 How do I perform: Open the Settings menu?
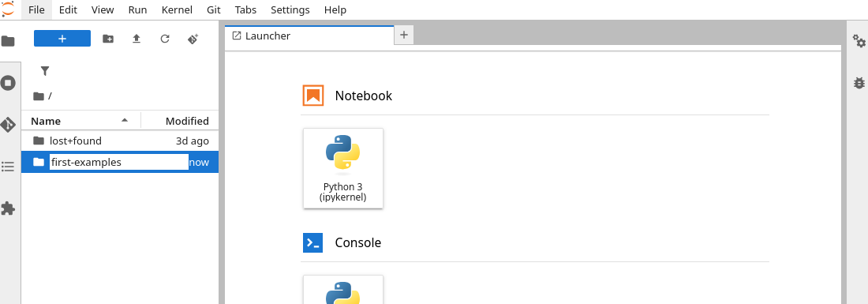(290, 10)
